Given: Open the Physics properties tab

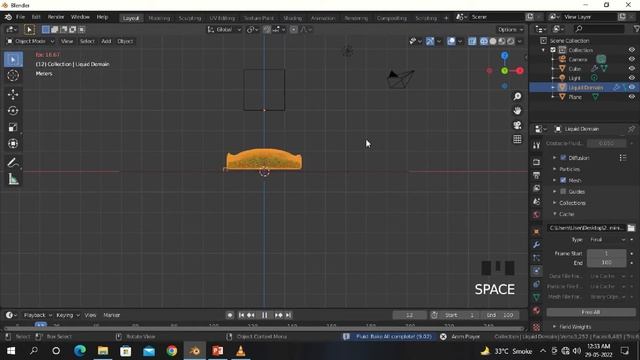Looking at the screenshot, I should [536, 271].
